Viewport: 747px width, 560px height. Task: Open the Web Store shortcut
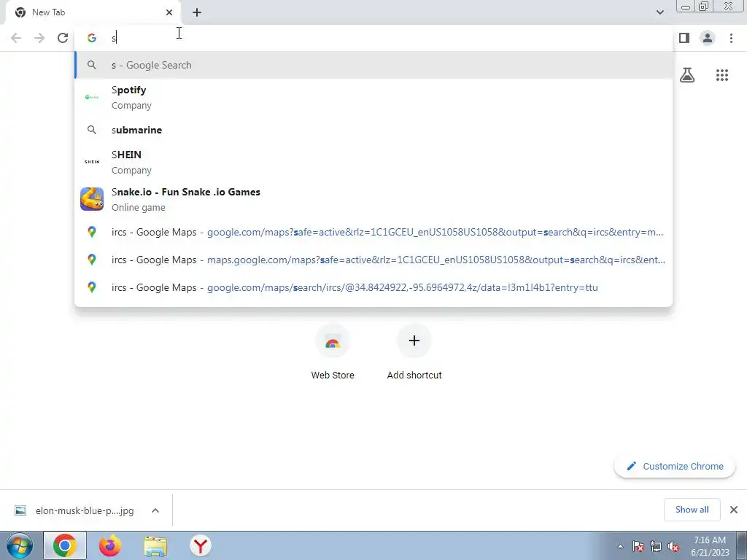coord(333,352)
